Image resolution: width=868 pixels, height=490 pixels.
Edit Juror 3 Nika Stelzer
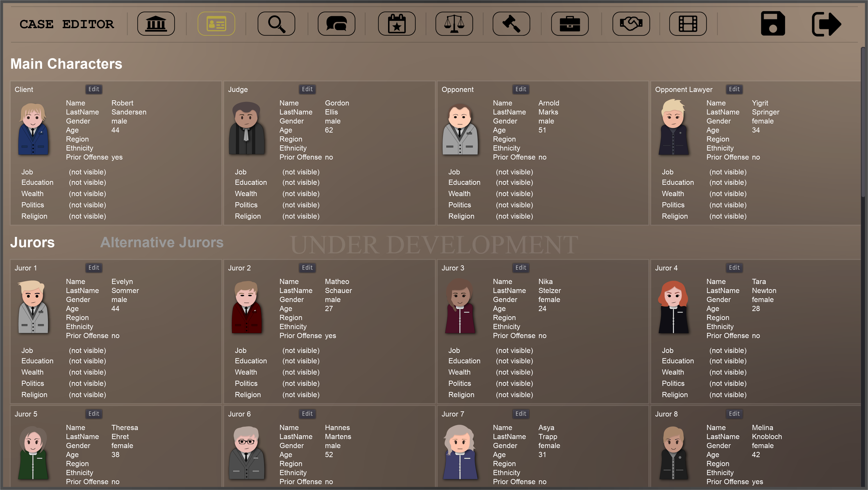pyautogui.click(x=521, y=267)
